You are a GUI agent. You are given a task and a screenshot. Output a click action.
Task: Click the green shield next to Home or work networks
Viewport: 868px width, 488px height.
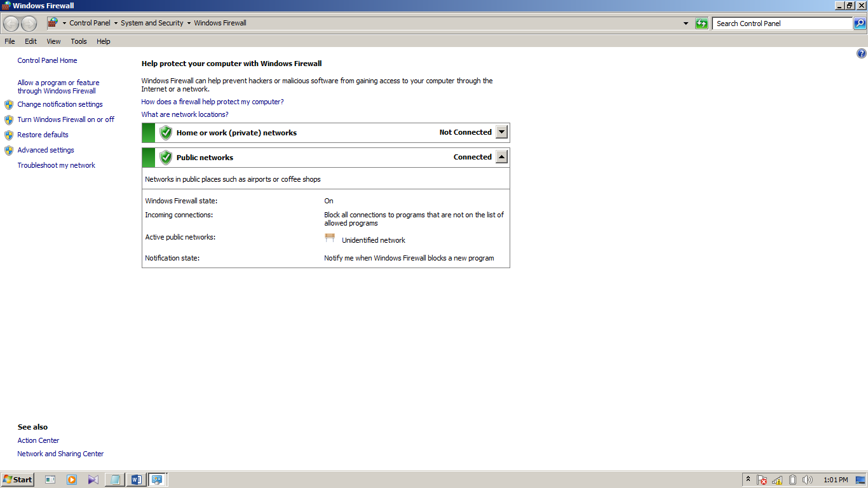coord(166,133)
